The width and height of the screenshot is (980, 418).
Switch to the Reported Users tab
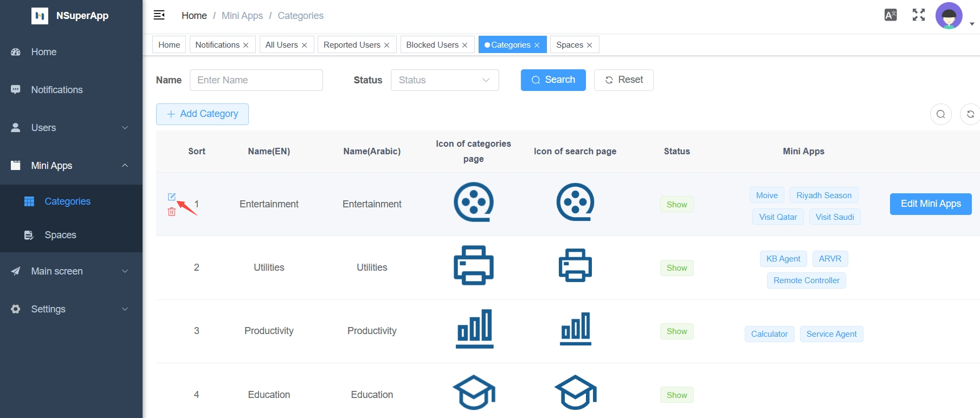[x=352, y=45]
